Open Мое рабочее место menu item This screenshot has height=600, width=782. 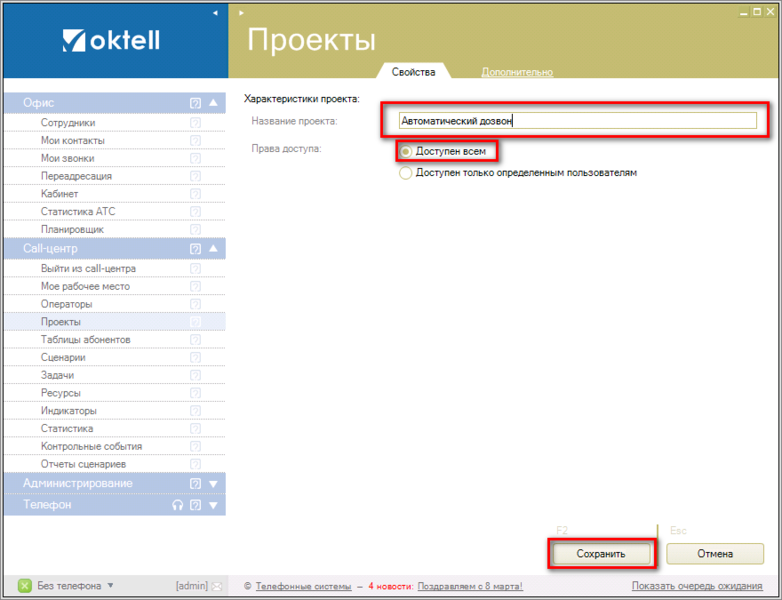tap(85, 286)
